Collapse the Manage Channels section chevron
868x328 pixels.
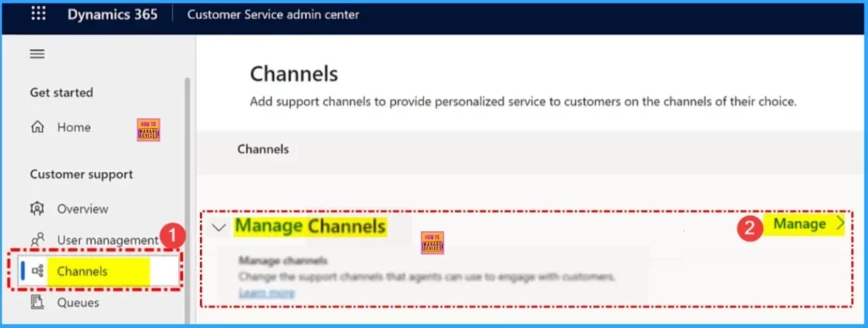tap(220, 227)
